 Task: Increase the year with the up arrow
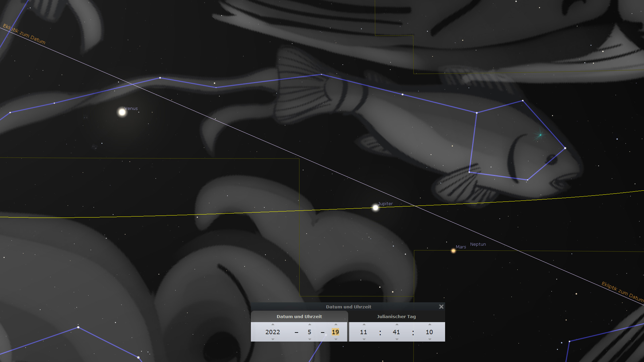273,324
